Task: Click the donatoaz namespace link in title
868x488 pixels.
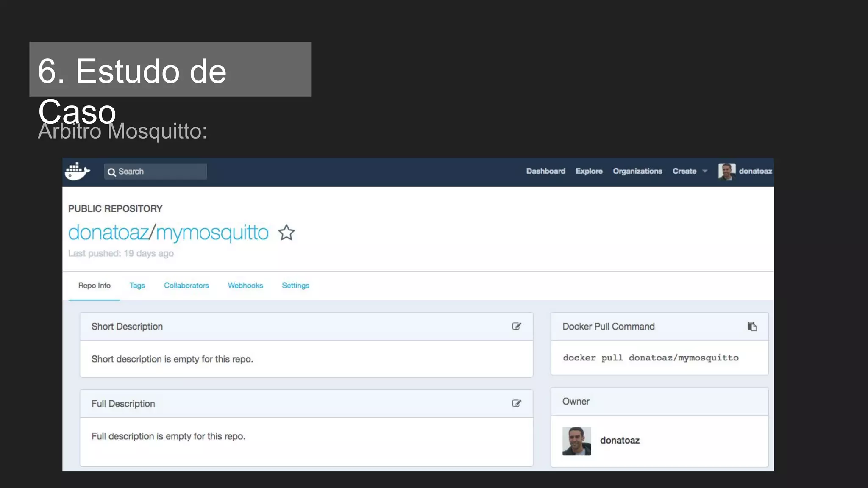Action: click(x=108, y=233)
